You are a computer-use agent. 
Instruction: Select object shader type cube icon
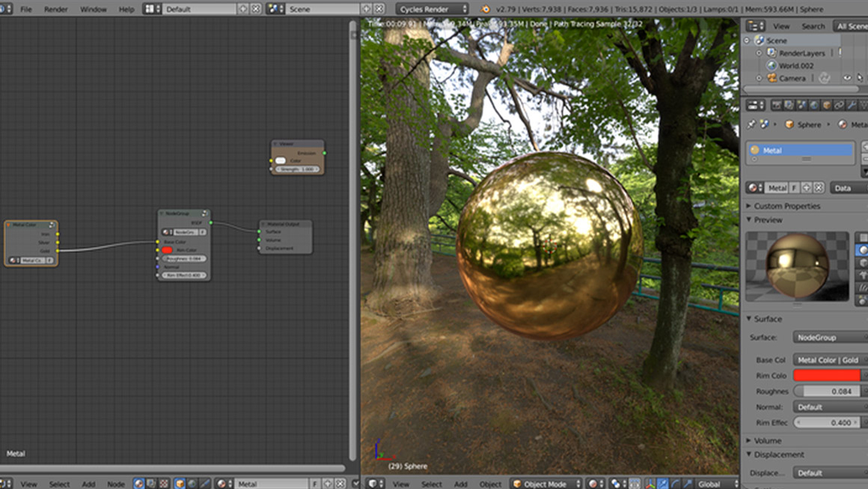tap(180, 484)
